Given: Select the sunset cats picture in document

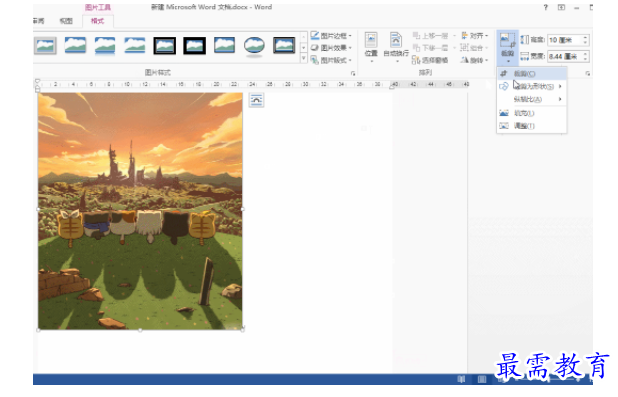Looking at the screenshot, I should [140, 211].
